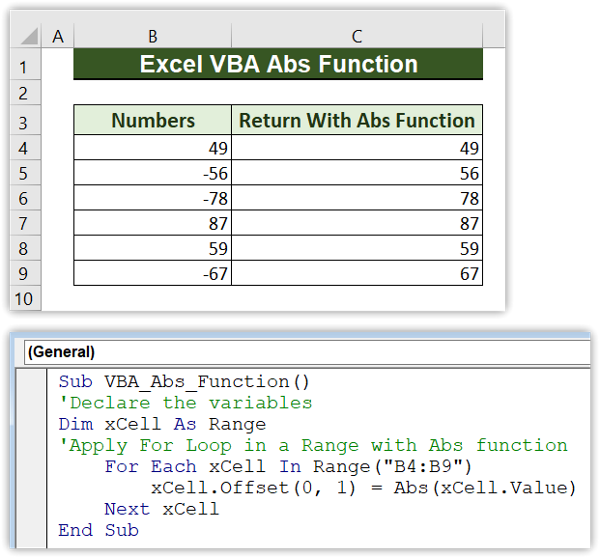
Task: Click the 'Declare the variables comment line
Action: click(x=186, y=403)
